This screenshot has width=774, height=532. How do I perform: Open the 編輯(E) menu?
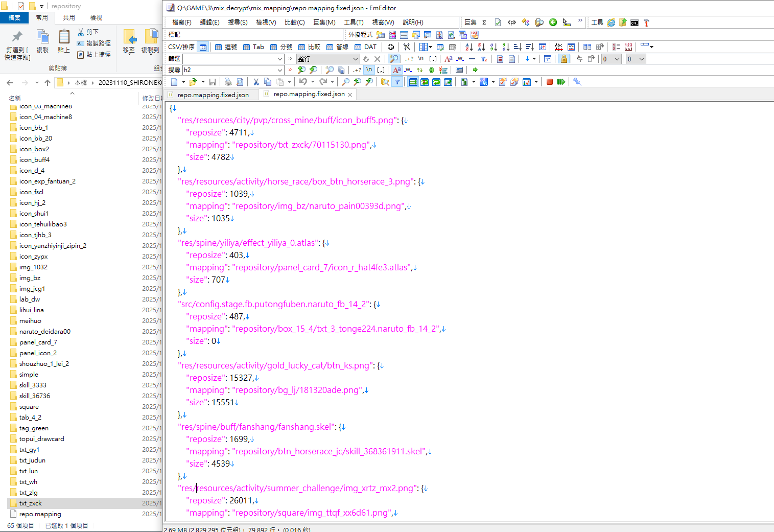point(209,22)
